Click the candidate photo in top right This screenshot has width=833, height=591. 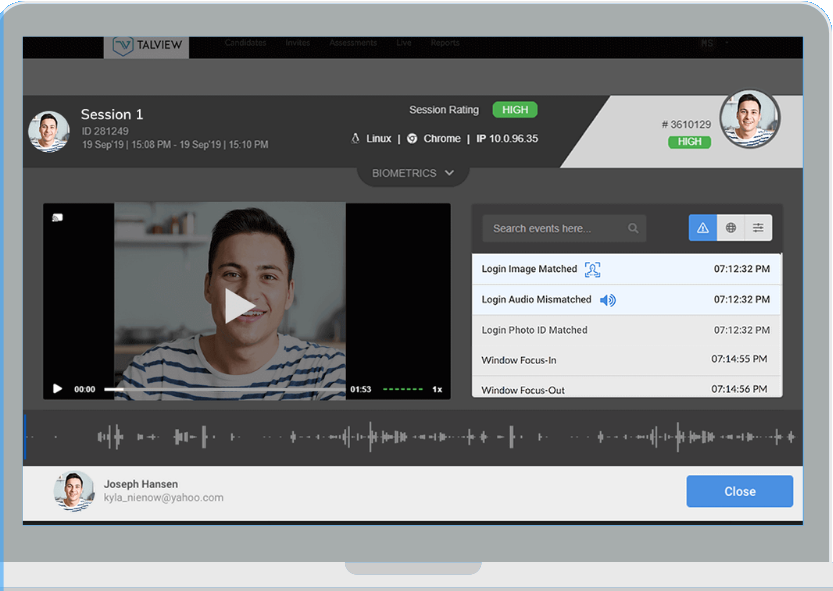click(x=749, y=120)
